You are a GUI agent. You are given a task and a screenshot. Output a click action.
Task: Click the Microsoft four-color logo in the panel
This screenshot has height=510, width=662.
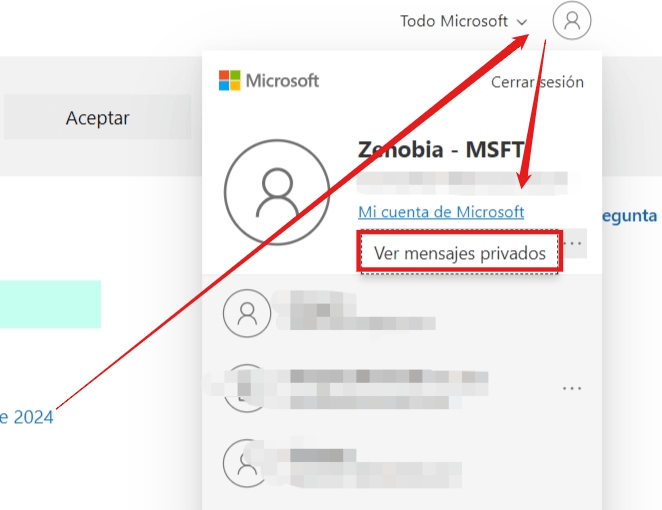coord(230,80)
